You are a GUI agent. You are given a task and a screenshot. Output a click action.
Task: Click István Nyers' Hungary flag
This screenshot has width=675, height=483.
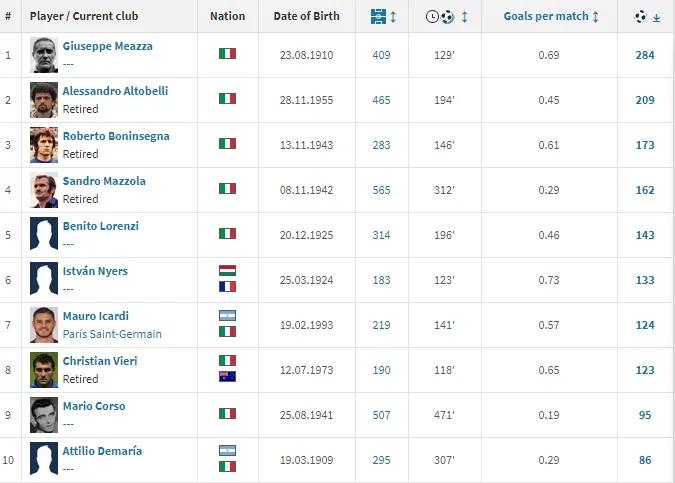[x=227, y=271]
